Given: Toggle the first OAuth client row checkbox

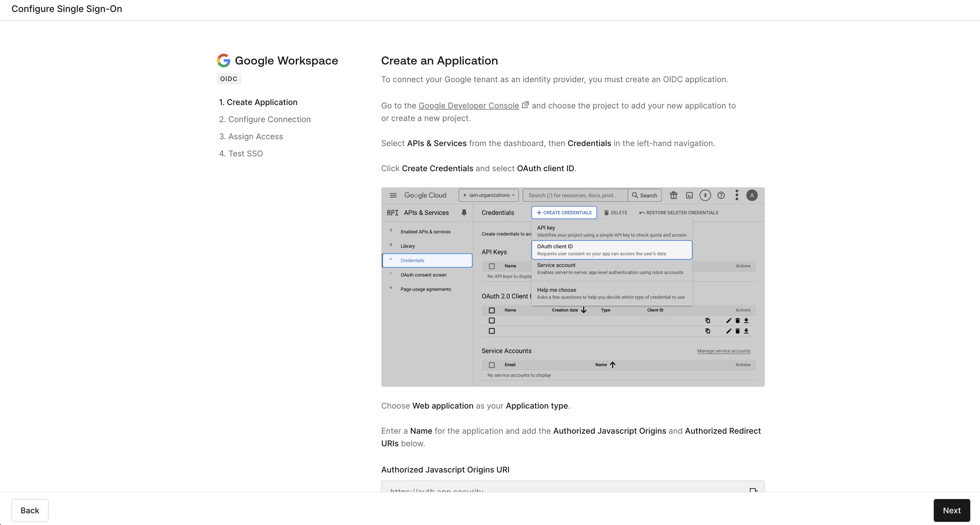Looking at the screenshot, I should 491,320.
